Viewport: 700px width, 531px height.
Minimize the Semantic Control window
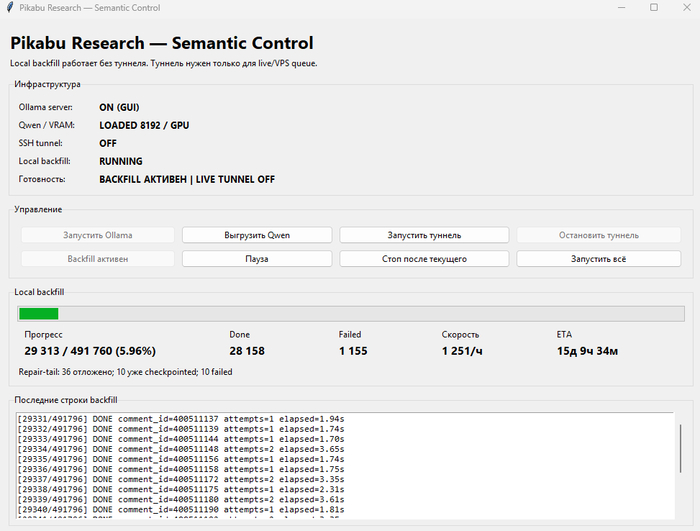(x=621, y=8)
